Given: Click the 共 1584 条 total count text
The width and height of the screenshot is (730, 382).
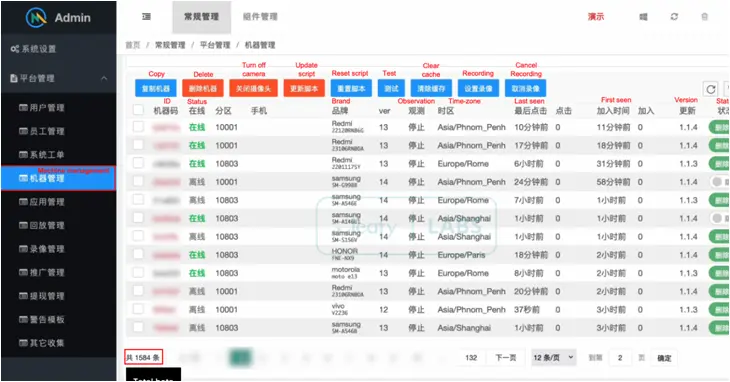Looking at the screenshot, I should [143, 357].
